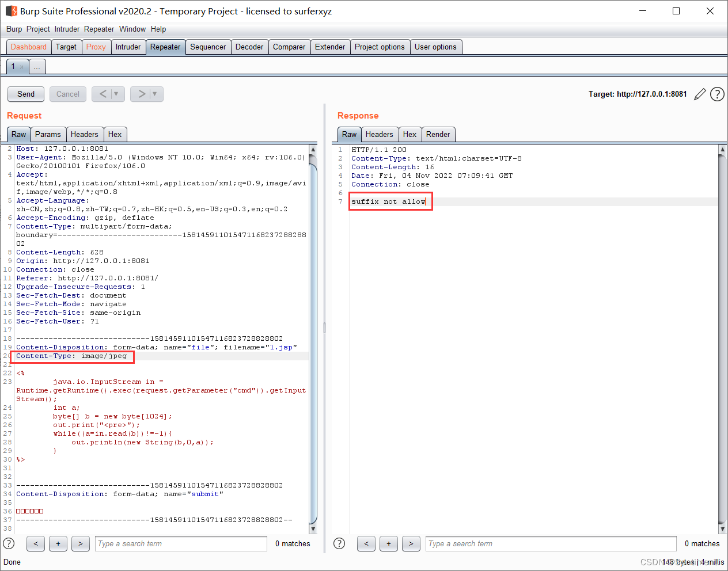728x571 pixels.
Task: Select the Repeater tool tab
Action: tap(165, 47)
